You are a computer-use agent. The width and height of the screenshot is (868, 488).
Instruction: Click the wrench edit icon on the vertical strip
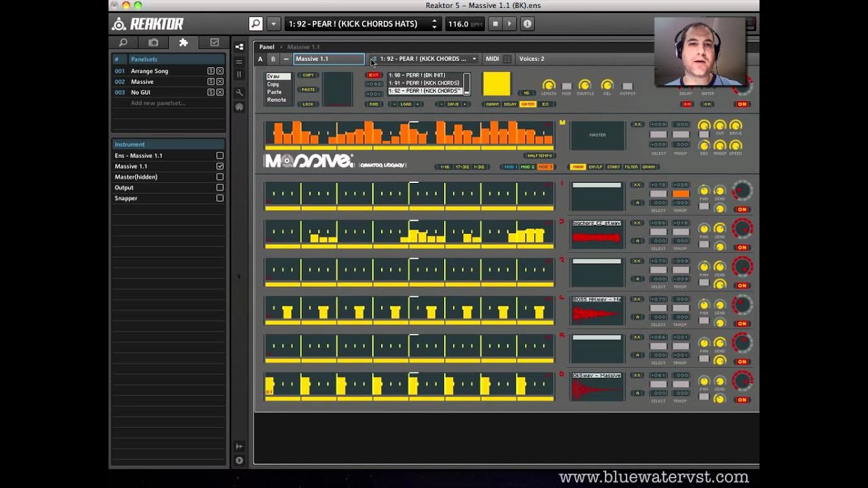(239, 92)
